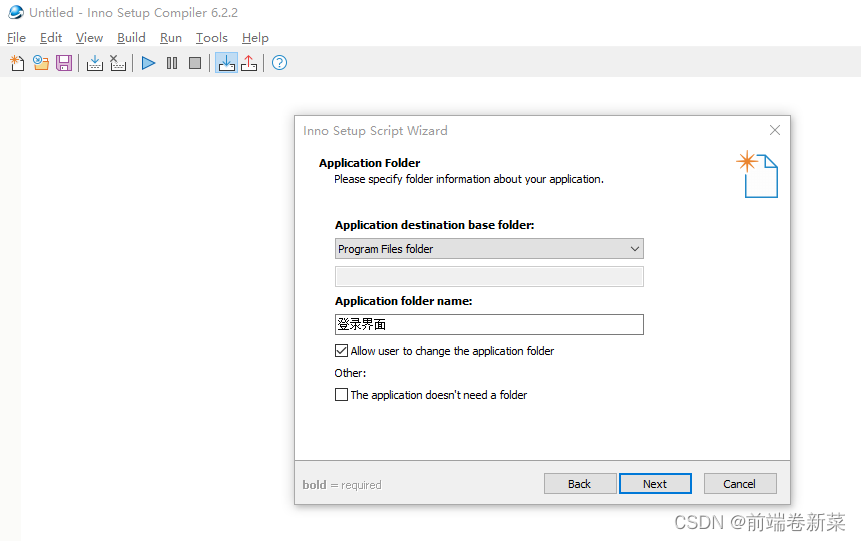
Task: Open the View menu
Action: tap(90, 38)
